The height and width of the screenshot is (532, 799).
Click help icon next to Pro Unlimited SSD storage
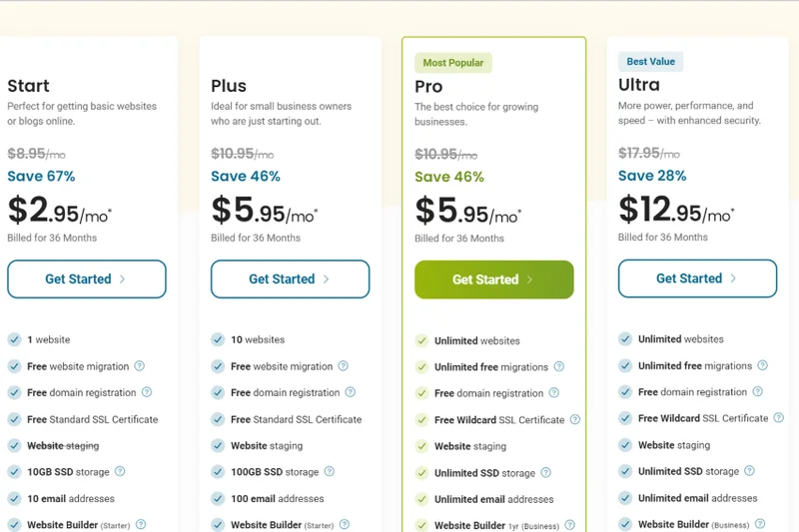545,472
